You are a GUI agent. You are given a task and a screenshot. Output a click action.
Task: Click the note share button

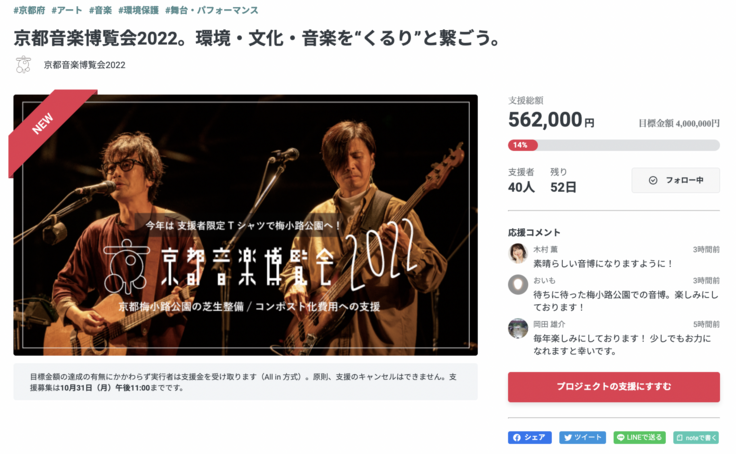pos(697,438)
